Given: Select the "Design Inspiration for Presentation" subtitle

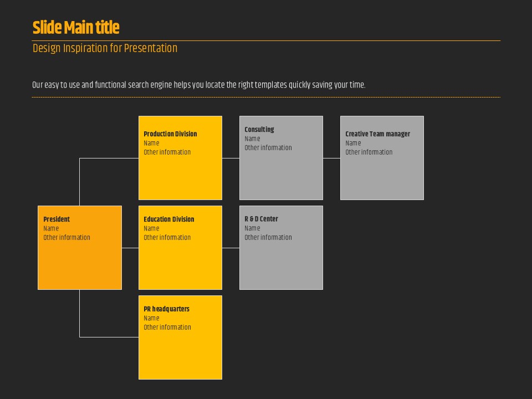Looking at the screenshot, I should point(105,48).
